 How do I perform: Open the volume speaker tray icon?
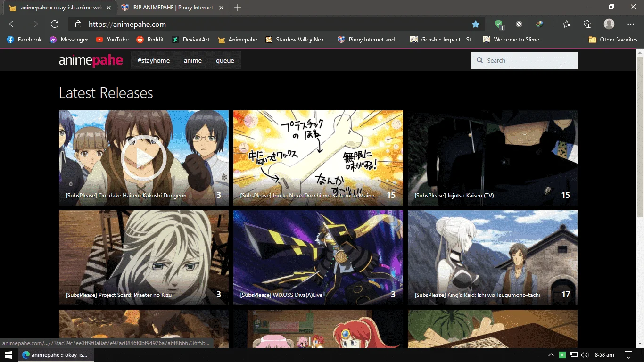(x=585, y=355)
